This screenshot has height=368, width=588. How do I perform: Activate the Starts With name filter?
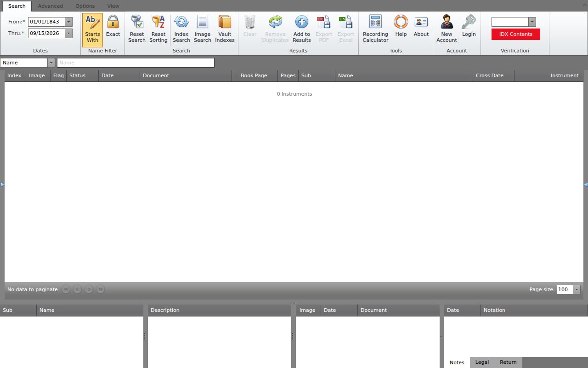(92, 30)
